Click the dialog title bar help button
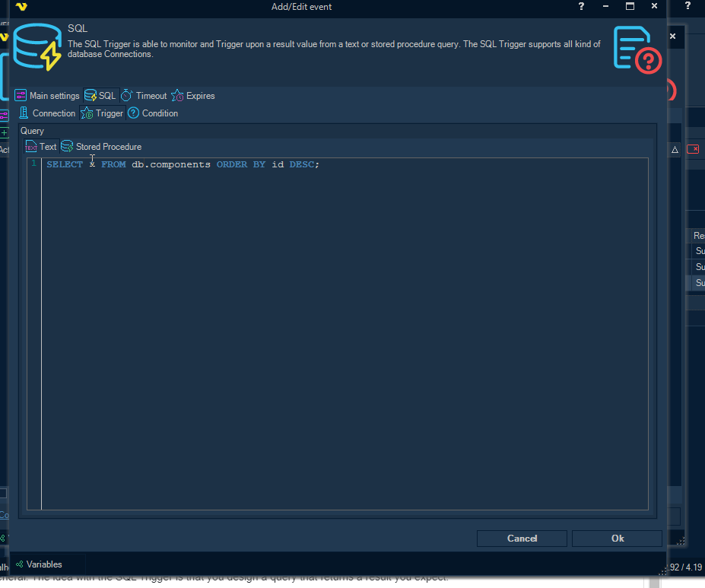The height and width of the screenshot is (588, 705). pyautogui.click(x=582, y=7)
